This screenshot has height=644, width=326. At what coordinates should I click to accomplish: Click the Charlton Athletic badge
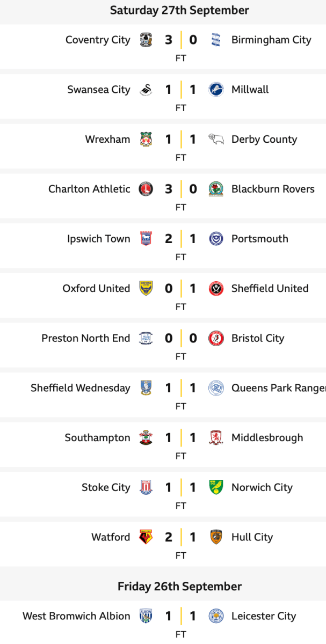pyautogui.click(x=146, y=189)
